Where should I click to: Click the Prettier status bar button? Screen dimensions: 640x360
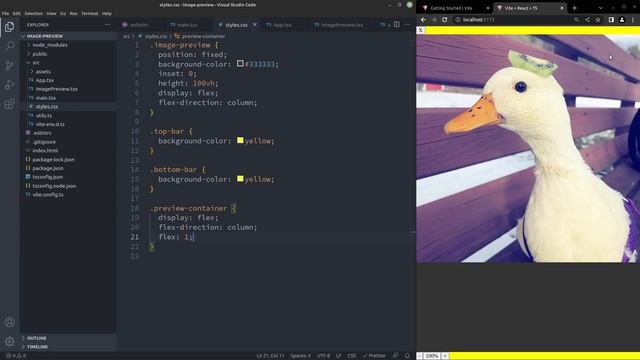[x=374, y=356]
